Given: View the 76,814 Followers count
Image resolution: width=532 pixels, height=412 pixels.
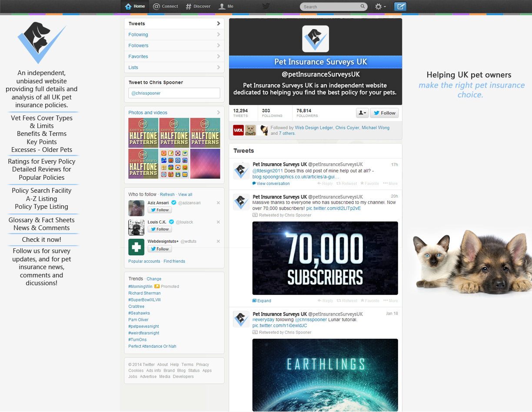Looking at the screenshot, I should tap(307, 113).
